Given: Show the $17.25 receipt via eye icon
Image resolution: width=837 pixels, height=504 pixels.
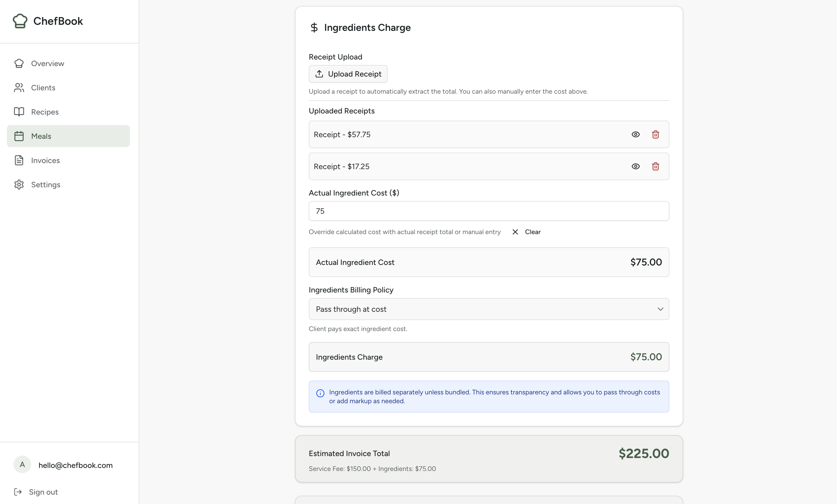Looking at the screenshot, I should [x=635, y=166].
